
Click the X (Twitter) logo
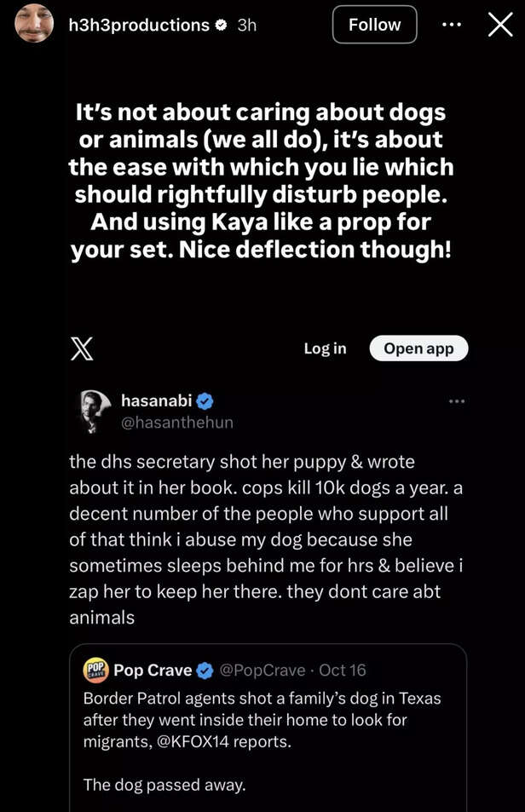coord(82,348)
